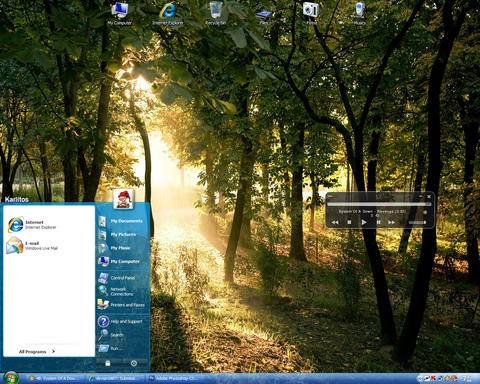This screenshot has height=384, width=480.
Task: Click the Windows Start orb
Action: point(11,378)
